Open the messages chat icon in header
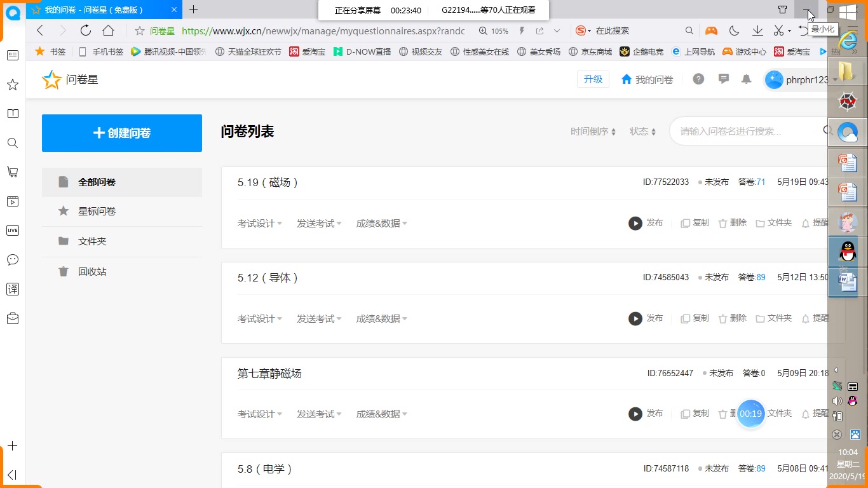This screenshot has height=488, width=868. [x=723, y=79]
